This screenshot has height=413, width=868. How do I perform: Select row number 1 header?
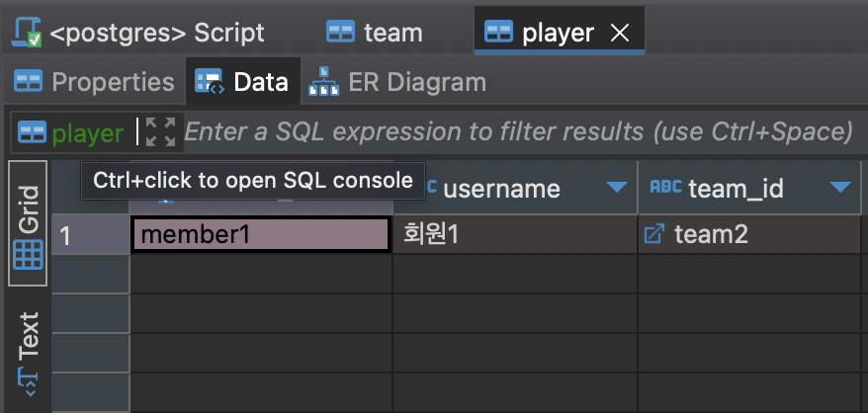(90, 235)
